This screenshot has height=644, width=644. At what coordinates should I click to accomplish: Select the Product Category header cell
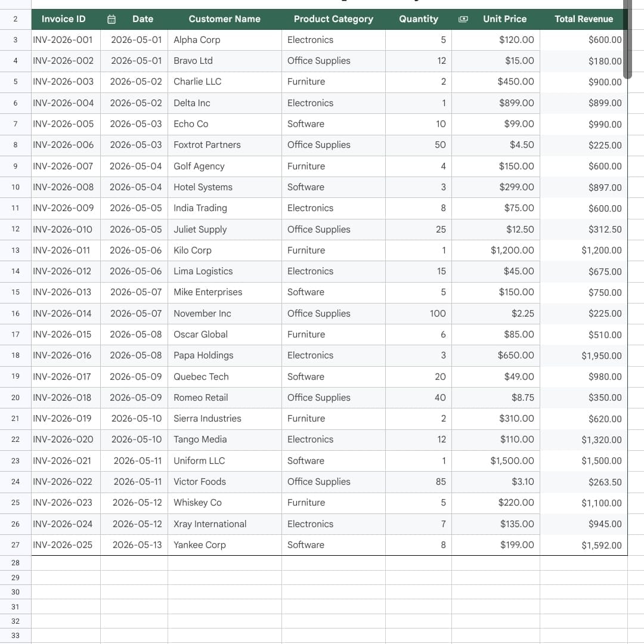pyautogui.click(x=333, y=19)
